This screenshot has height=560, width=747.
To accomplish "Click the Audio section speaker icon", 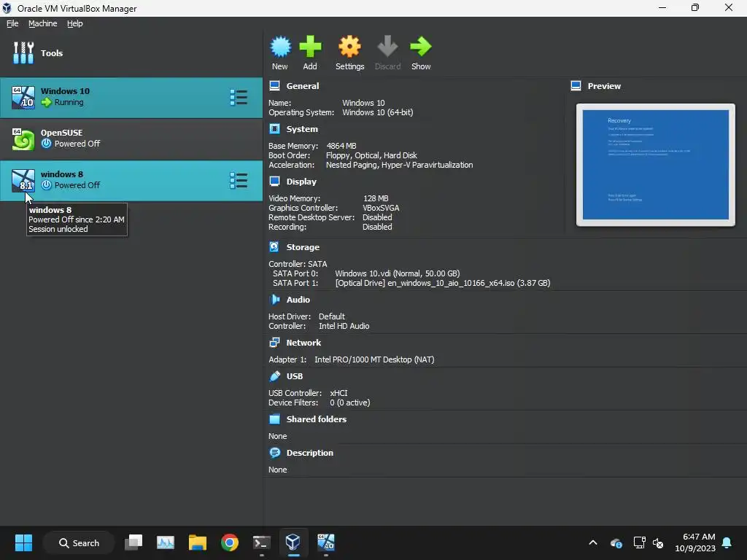I will [x=274, y=299].
